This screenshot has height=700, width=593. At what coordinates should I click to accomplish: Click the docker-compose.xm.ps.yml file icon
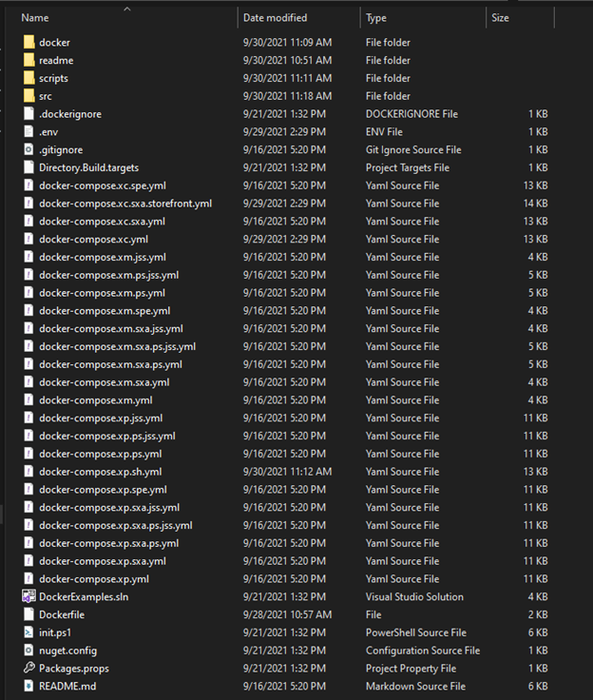tap(29, 292)
